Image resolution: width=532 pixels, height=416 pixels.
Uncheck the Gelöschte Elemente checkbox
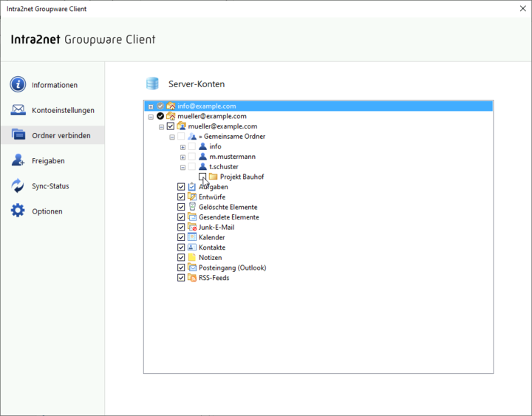coord(181,207)
